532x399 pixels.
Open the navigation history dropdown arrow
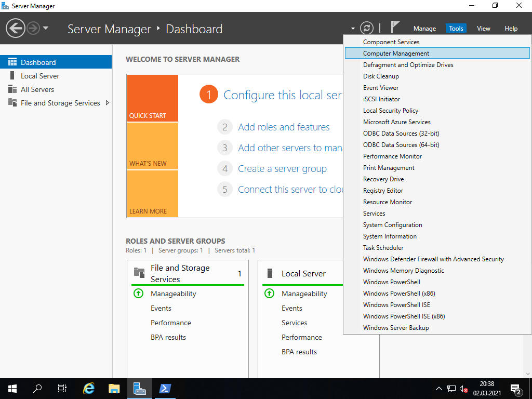pos(46,28)
